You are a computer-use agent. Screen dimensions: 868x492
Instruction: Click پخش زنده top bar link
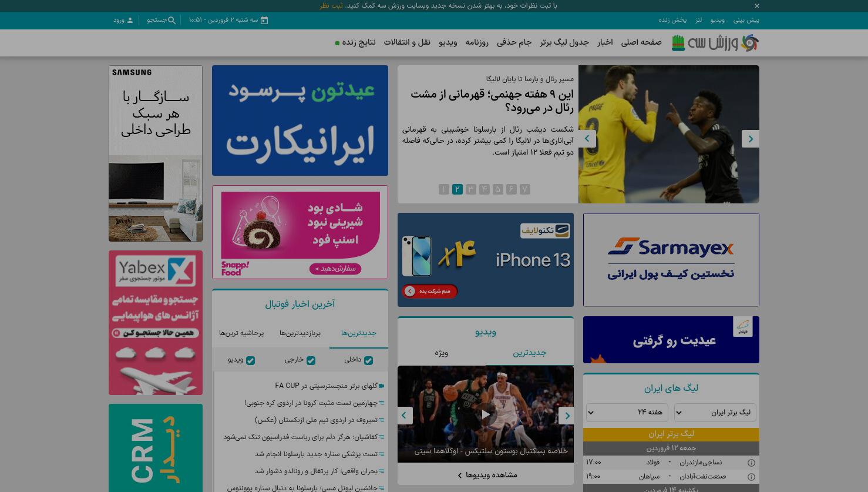[672, 20]
